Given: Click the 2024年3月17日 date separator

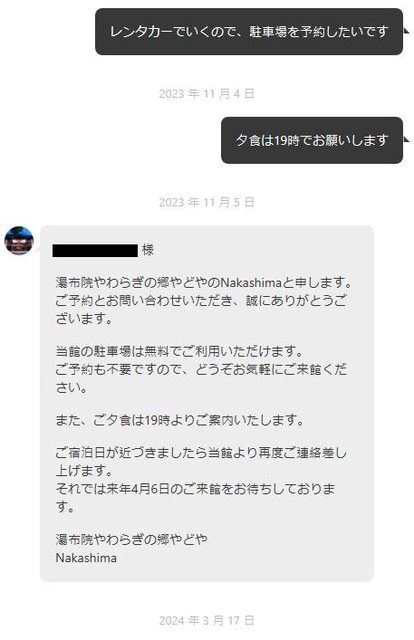Looking at the screenshot, I should point(207,620).
